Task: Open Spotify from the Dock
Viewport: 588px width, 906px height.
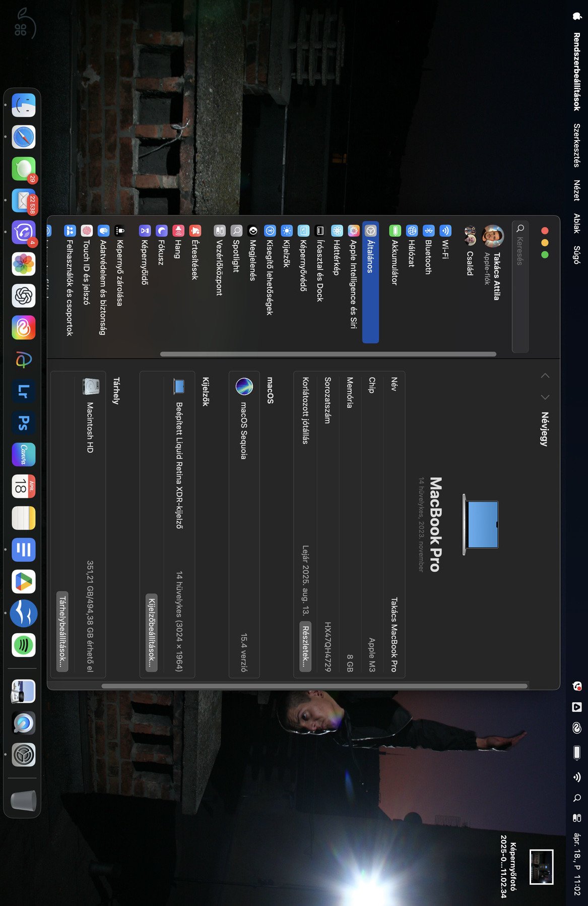Action: [x=23, y=645]
